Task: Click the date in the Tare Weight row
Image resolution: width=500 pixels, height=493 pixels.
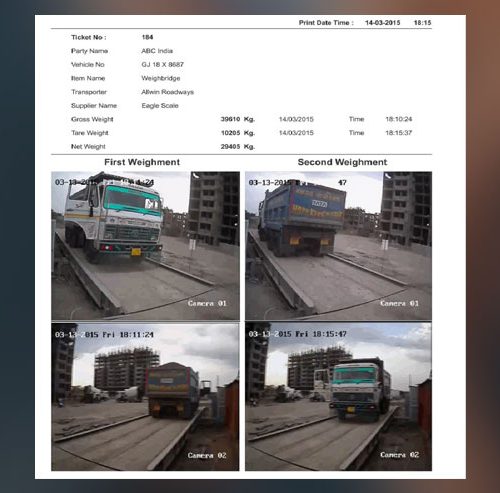Action: click(296, 133)
